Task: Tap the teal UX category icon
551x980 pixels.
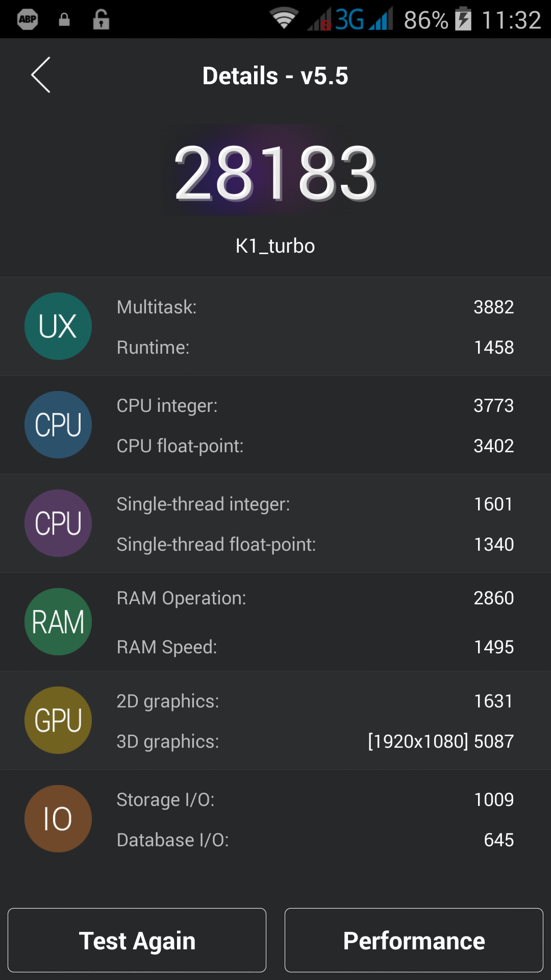Action: tap(58, 326)
